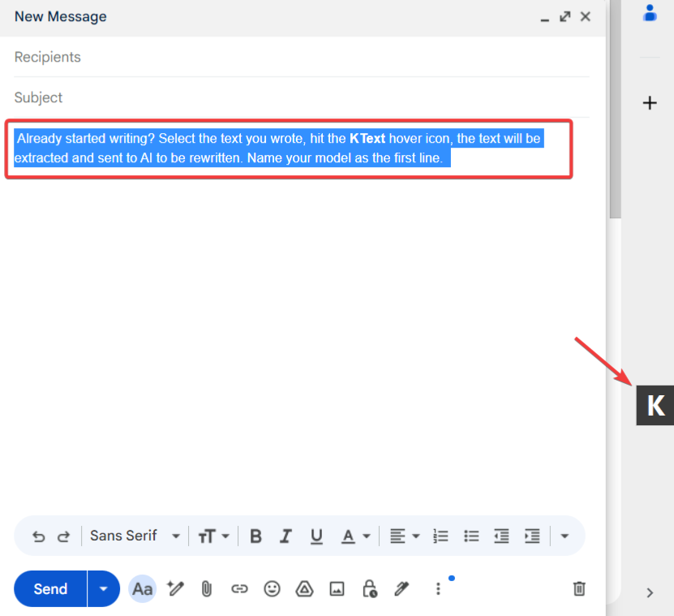
Task: Expand the text size dropdown
Action: (x=214, y=536)
